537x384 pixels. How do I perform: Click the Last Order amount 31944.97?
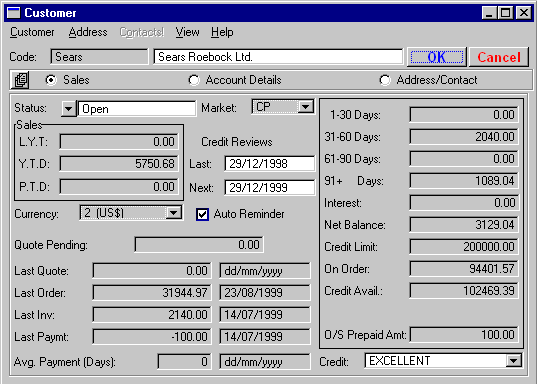coord(152,293)
